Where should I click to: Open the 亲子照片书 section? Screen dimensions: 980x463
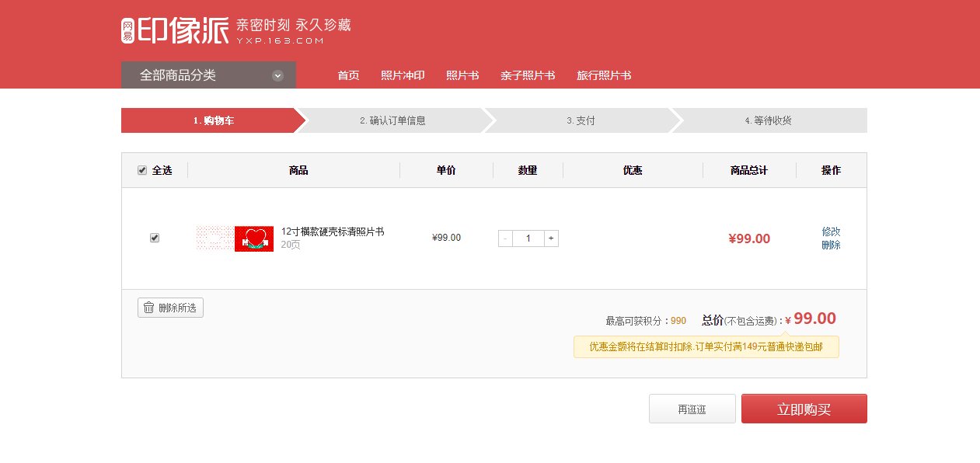(x=528, y=75)
